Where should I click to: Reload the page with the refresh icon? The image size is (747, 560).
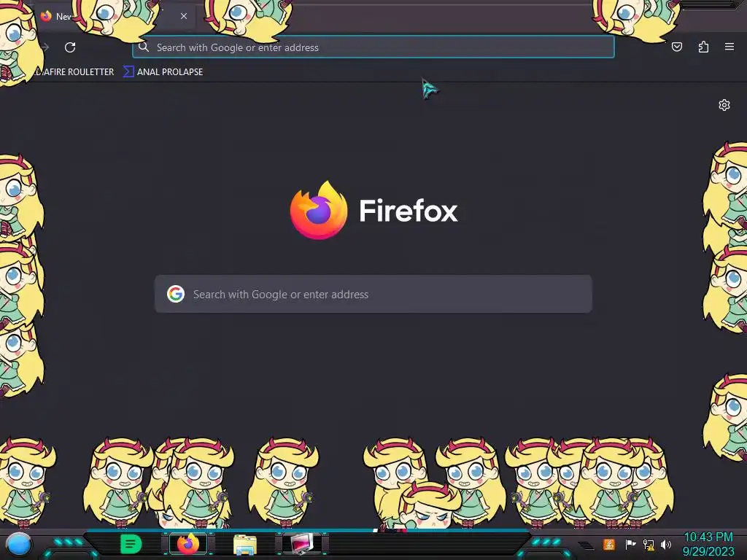point(70,47)
